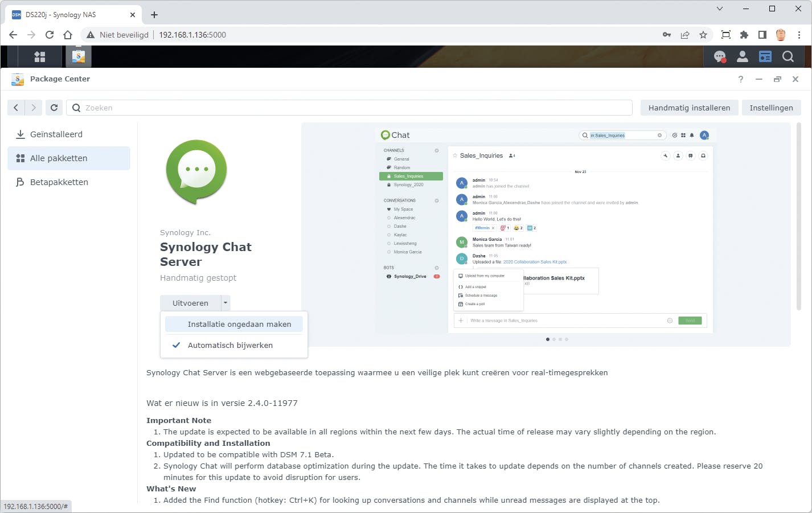Show the first screenshot via carousel dot

point(548,339)
